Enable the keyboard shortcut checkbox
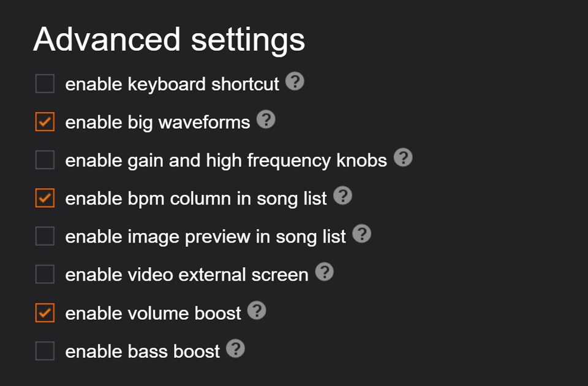 (44, 83)
